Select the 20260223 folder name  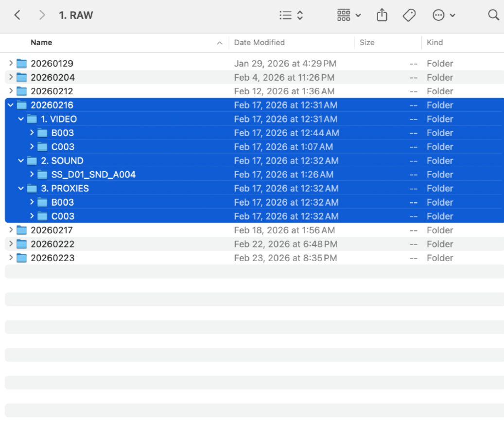52,258
